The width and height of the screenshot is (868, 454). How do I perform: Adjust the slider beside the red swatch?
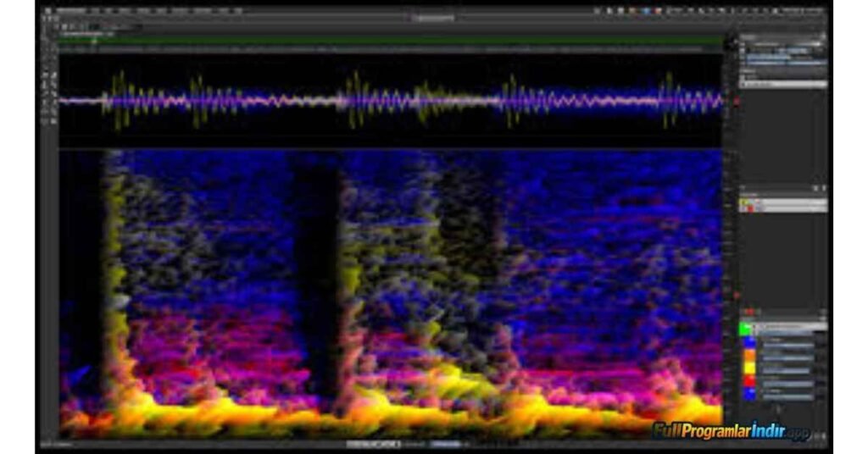click(788, 385)
